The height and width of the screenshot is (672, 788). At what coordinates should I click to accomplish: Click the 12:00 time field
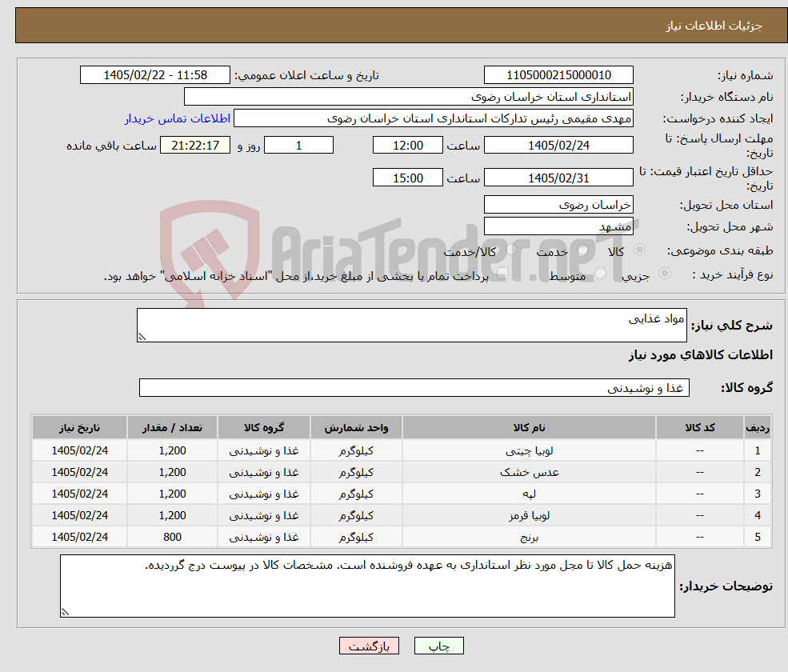[407, 146]
